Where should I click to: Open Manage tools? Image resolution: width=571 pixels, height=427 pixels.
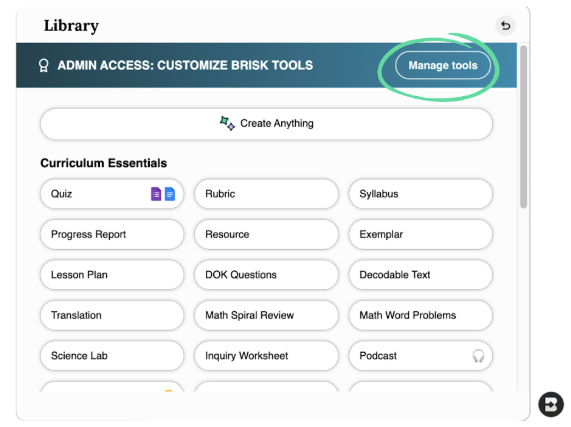443,66
